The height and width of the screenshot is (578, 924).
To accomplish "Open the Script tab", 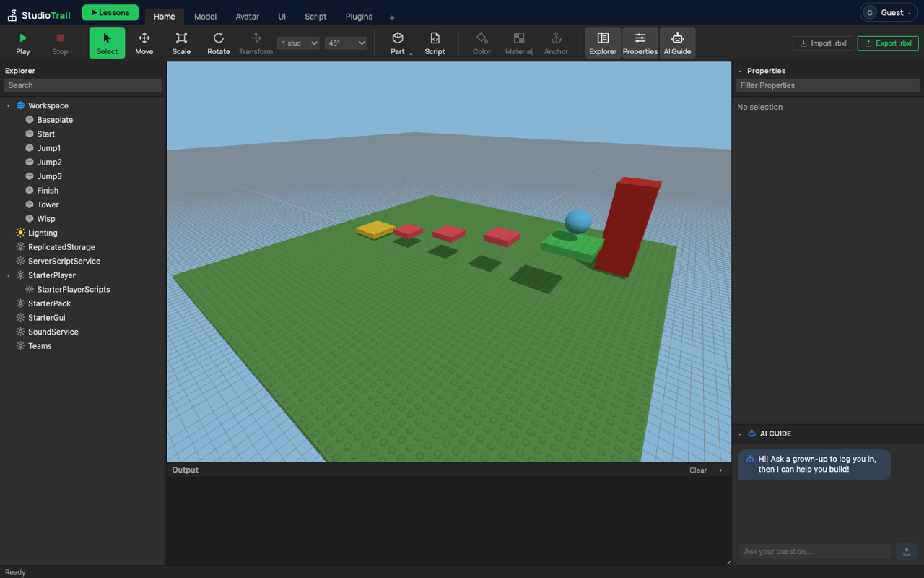I will tap(315, 17).
